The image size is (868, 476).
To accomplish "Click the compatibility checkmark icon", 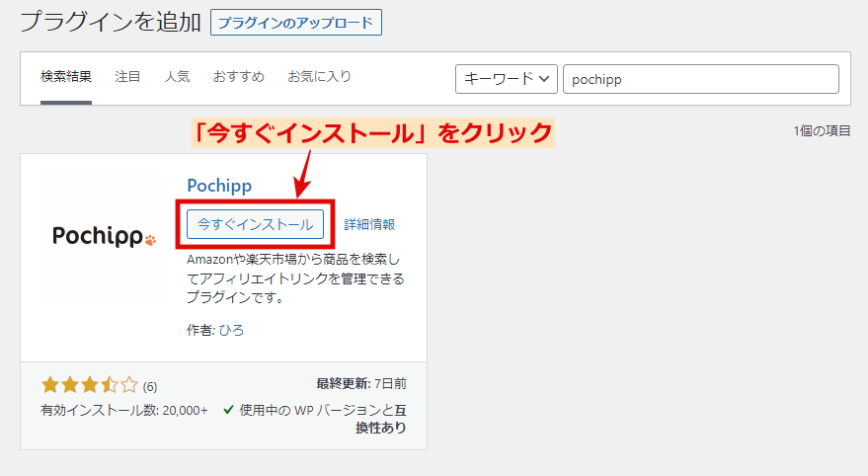I will 228,410.
